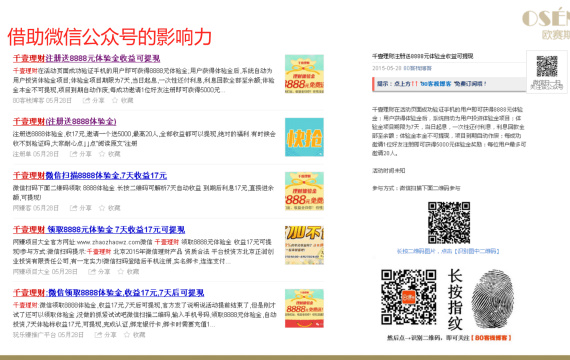Click source 网赚客 05月28日

(x=36, y=208)
